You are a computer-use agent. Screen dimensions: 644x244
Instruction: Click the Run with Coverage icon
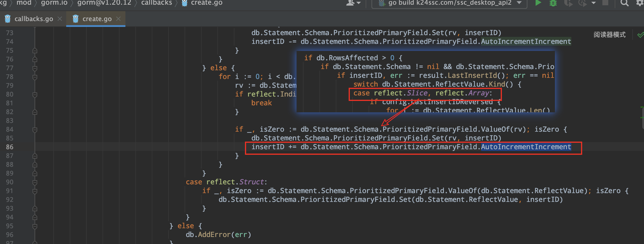(568, 3)
